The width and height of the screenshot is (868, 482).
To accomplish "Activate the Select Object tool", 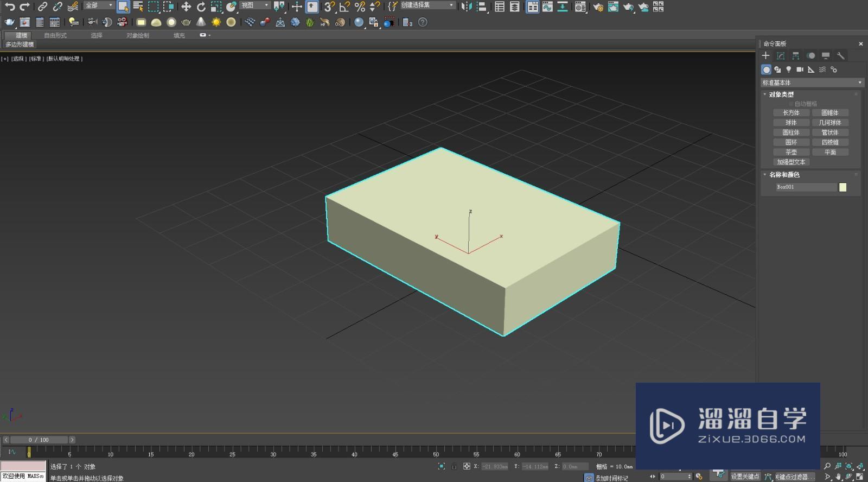I will click(x=123, y=7).
